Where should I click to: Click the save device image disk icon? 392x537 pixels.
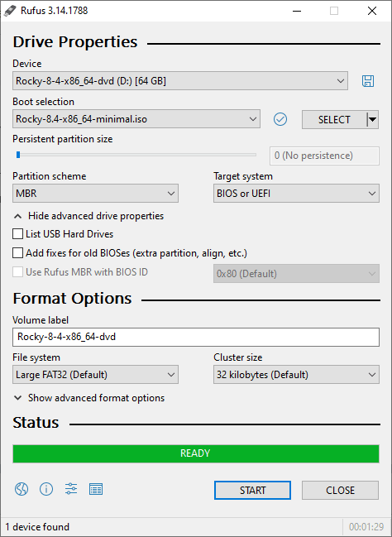(x=368, y=81)
